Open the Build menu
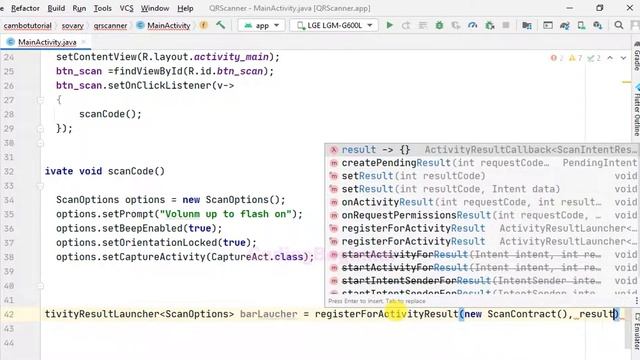 pyautogui.click(x=56, y=8)
